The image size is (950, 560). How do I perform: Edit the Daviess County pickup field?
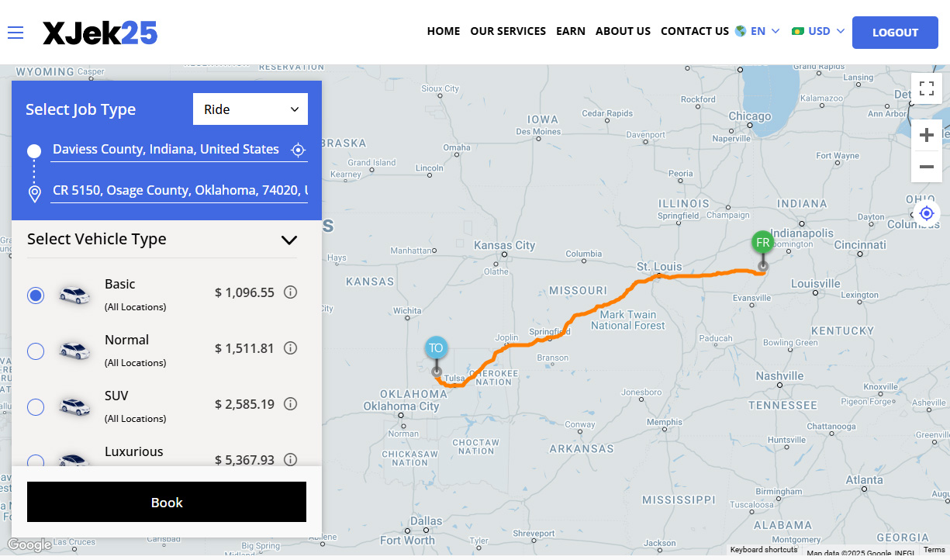(x=166, y=150)
